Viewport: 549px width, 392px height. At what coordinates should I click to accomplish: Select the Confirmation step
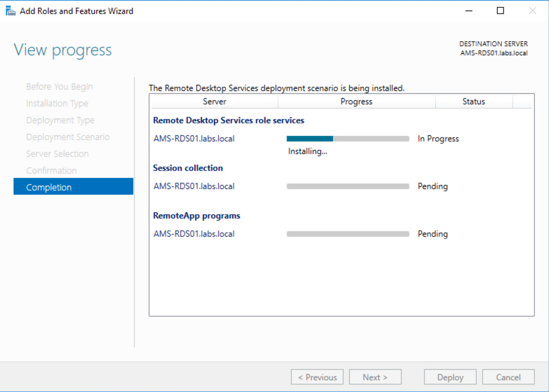tap(51, 170)
